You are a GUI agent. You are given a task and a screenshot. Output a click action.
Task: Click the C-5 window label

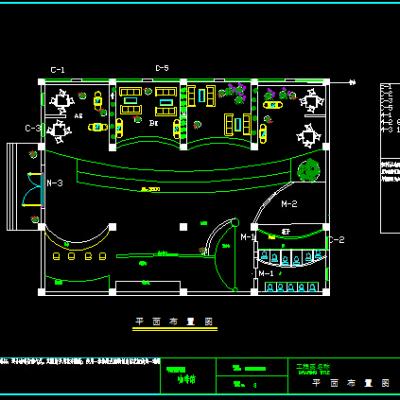coord(162,68)
